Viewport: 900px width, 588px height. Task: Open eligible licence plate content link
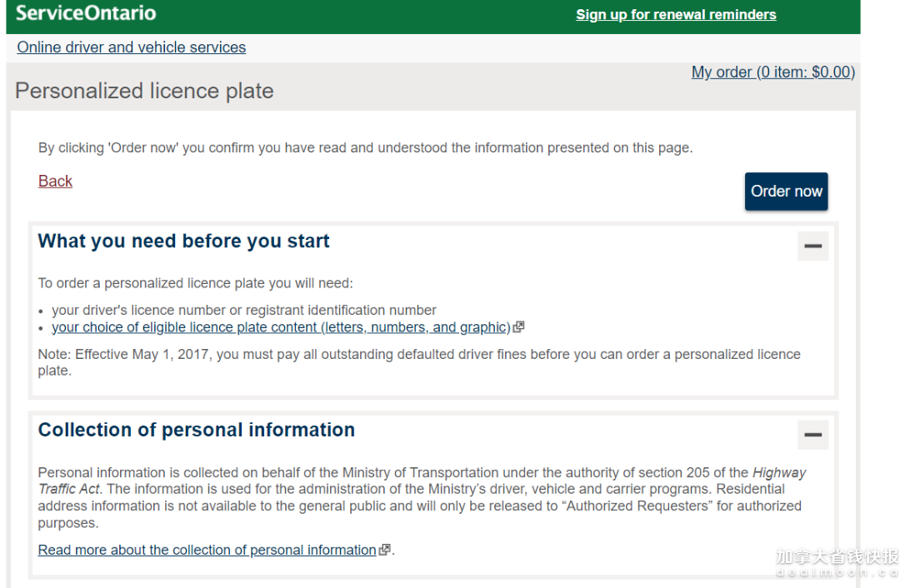[280, 327]
